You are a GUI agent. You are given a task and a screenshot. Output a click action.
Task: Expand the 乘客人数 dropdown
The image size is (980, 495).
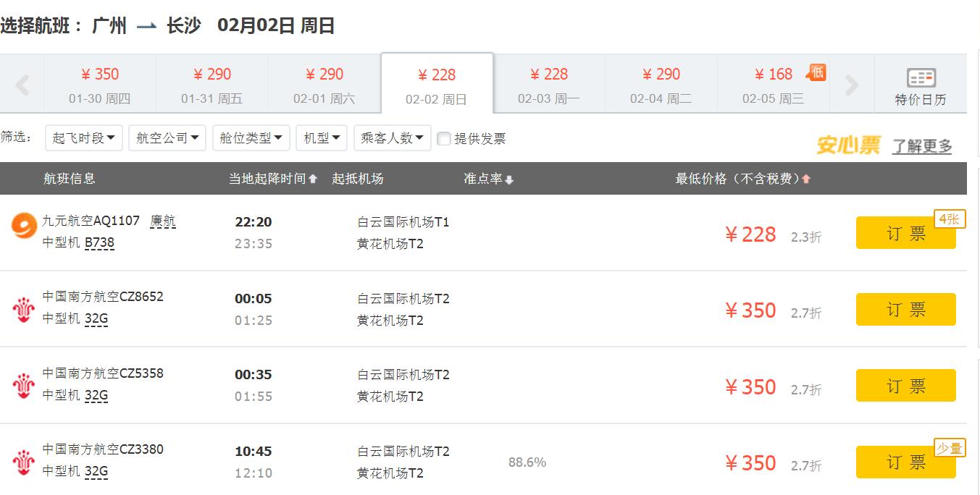click(x=392, y=137)
